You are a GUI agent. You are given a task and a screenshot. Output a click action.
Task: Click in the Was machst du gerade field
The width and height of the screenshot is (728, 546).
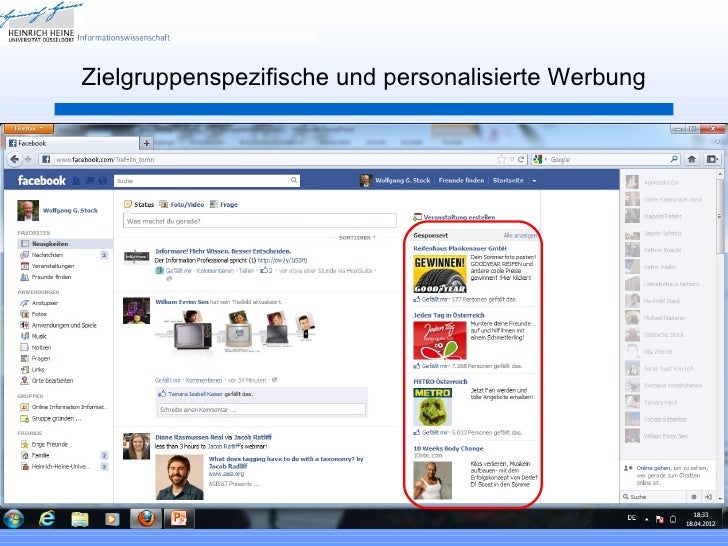[x=260, y=221]
